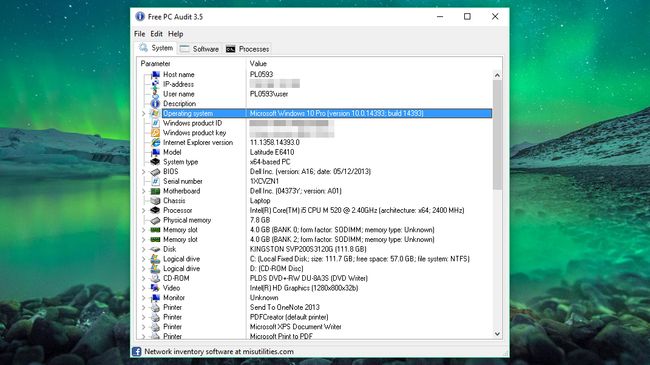Click the CD-ROM disc icon
The height and width of the screenshot is (365, 650).
point(155,278)
